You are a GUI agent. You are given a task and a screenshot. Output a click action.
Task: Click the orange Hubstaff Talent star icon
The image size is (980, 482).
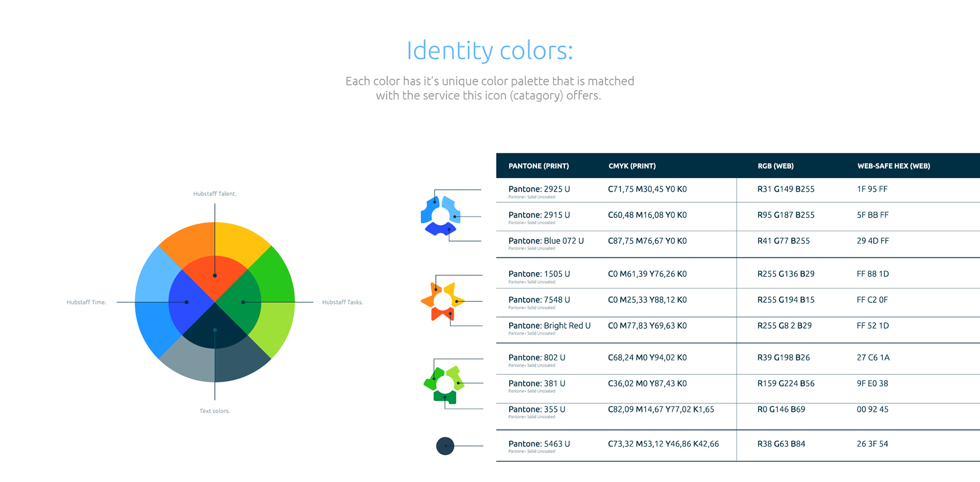(442, 301)
